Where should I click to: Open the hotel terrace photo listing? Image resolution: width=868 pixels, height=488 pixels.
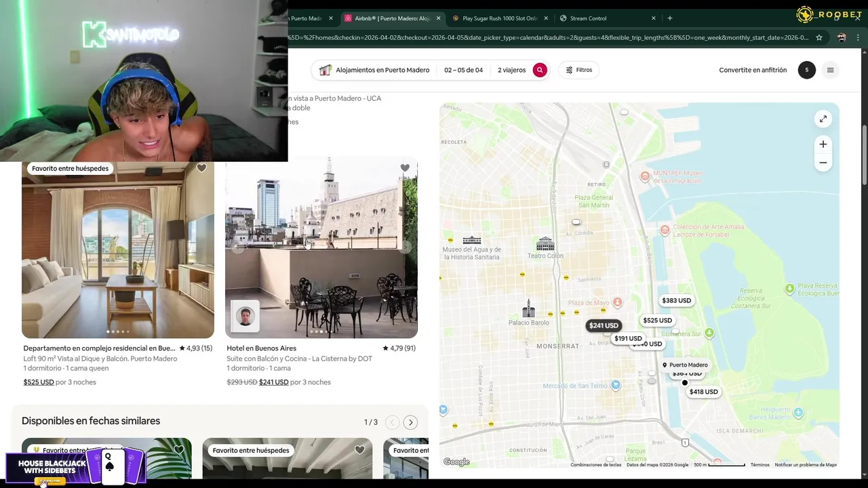(x=321, y=247)
